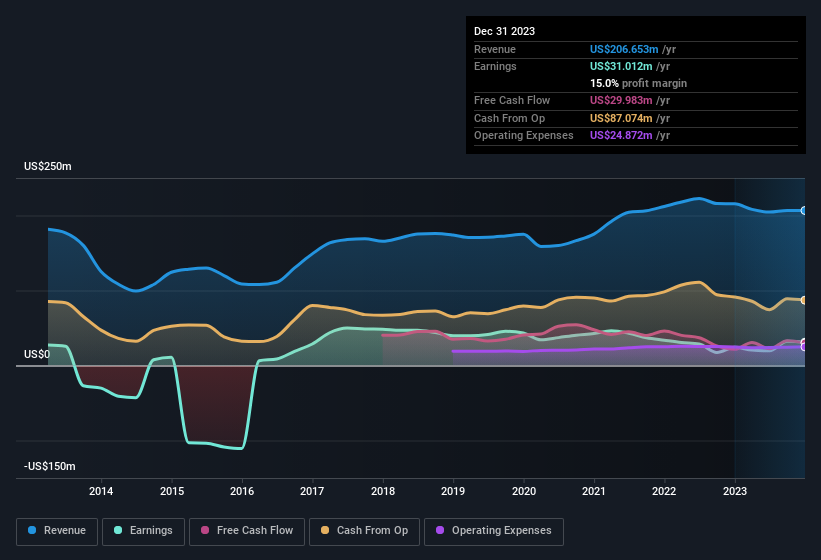The width and height of the screenshot is (821, 560).
Task: Click the 2022 x-axis label
Action: (664, 491)
